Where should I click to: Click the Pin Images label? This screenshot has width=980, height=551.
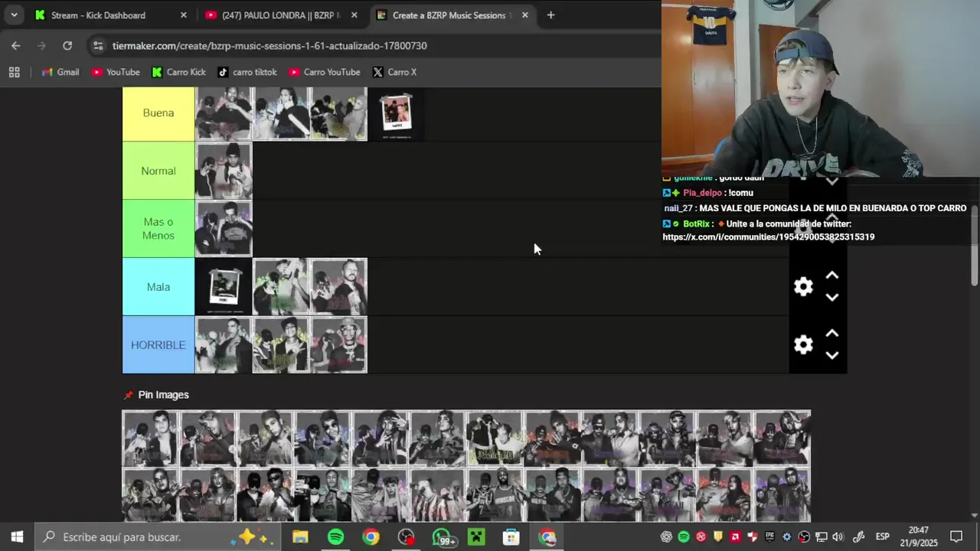pos(163,395)
